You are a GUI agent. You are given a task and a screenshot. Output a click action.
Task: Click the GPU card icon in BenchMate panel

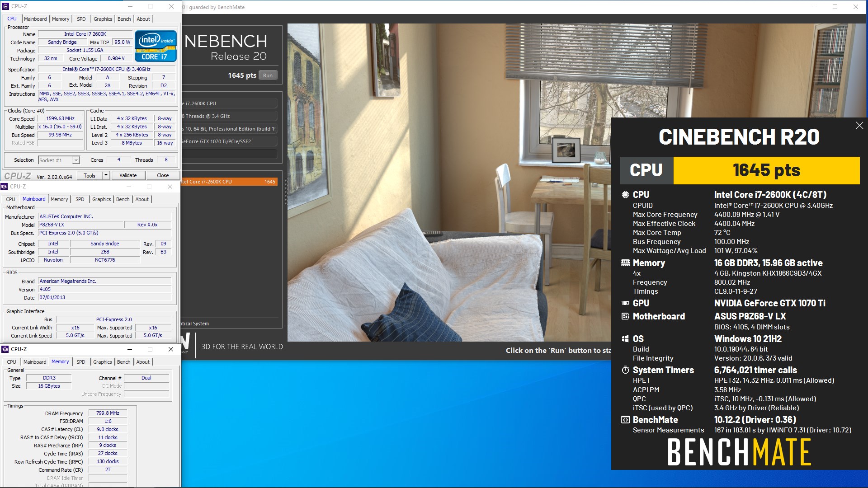pyautogui.click(x=625, y=303)
